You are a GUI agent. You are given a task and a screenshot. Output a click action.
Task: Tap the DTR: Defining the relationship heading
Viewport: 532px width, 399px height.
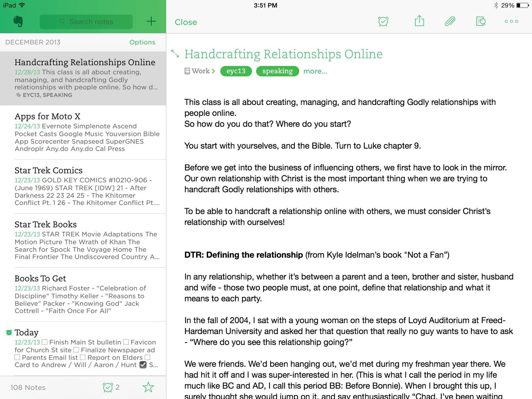click(244, 255)
